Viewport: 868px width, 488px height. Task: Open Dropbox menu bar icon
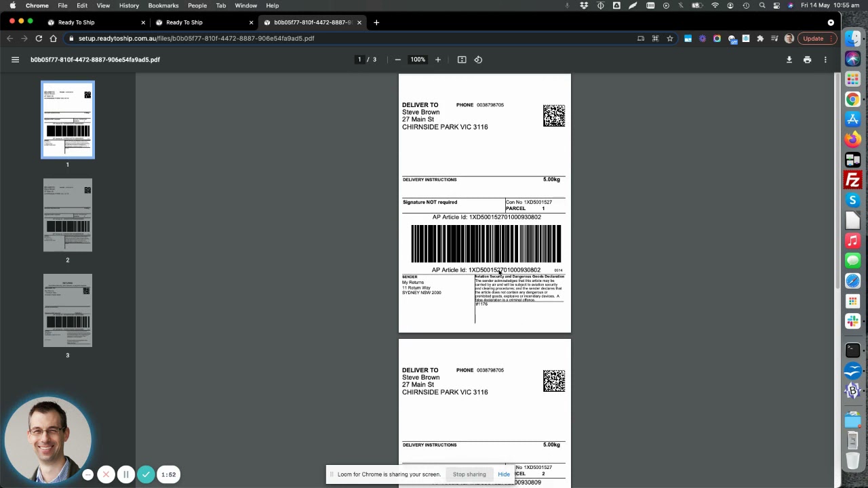click(x=584, y=5)
